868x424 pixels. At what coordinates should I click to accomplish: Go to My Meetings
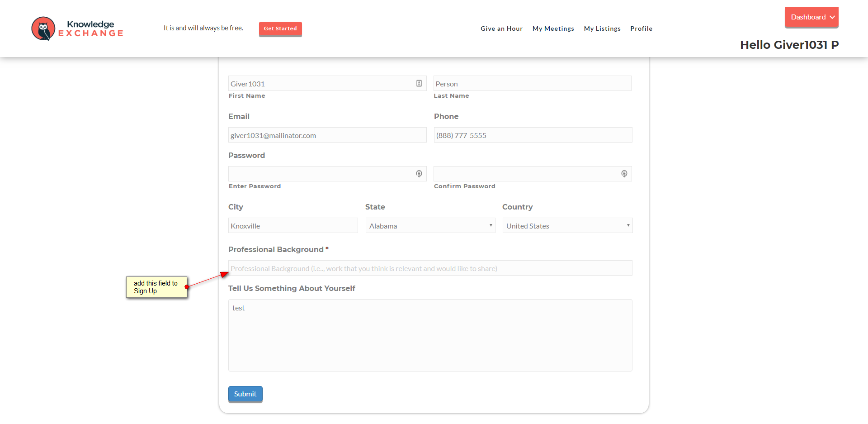(553, 29)
